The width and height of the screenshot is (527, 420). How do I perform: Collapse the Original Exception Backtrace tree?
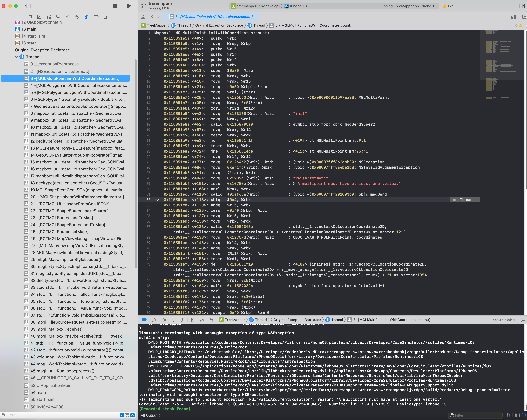coord(12,50)
